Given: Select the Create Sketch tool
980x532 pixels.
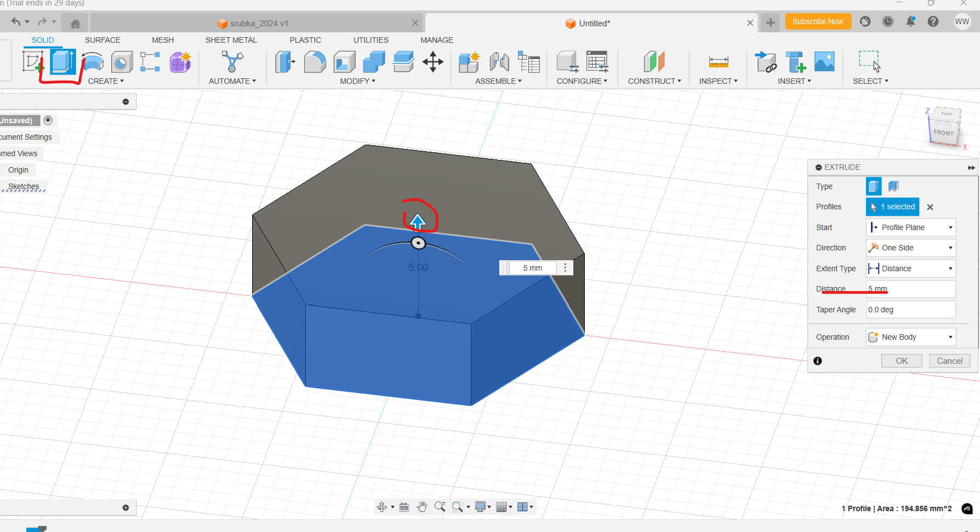Looking at the screenshot, I should 33,62.
